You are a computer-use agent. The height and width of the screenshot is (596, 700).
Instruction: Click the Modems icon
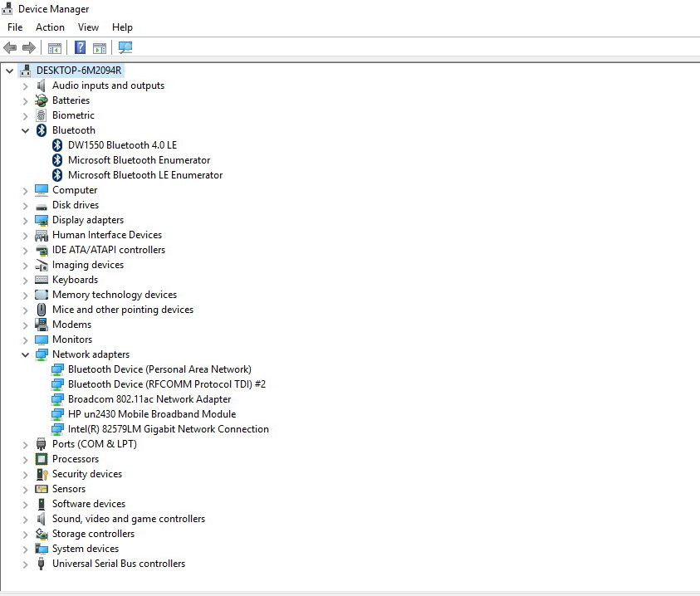pyautogui.click(x=41, y=325)
